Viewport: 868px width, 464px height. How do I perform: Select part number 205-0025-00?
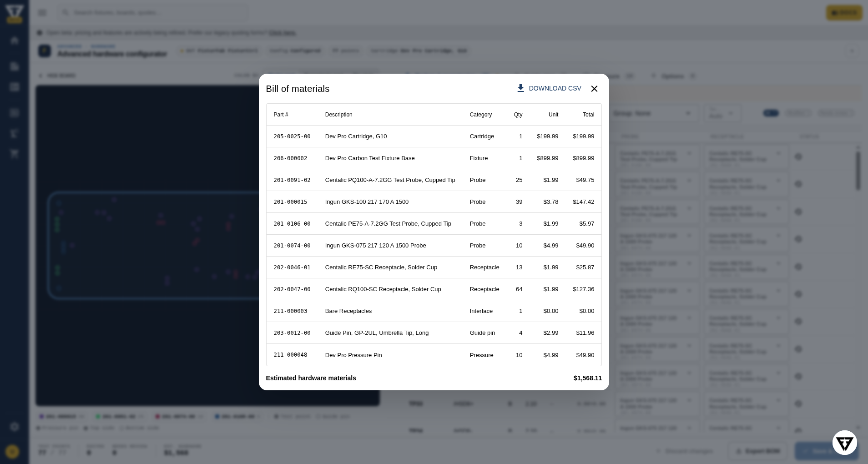292,136
